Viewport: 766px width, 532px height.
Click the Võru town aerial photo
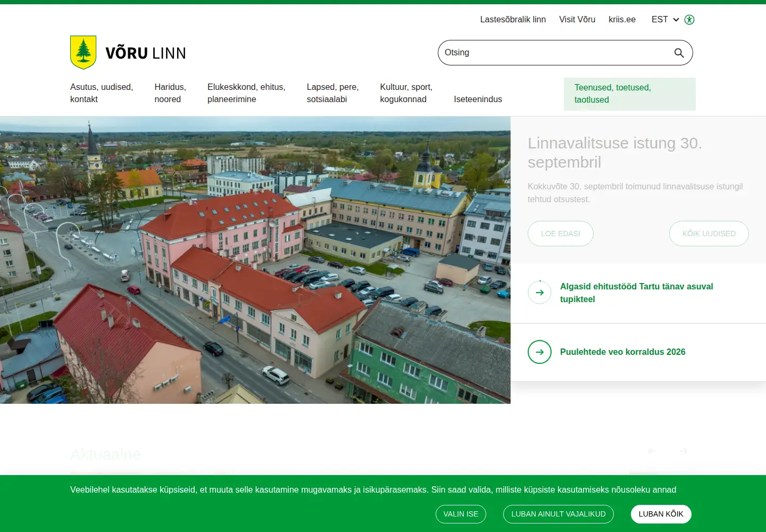coord(255,260)
